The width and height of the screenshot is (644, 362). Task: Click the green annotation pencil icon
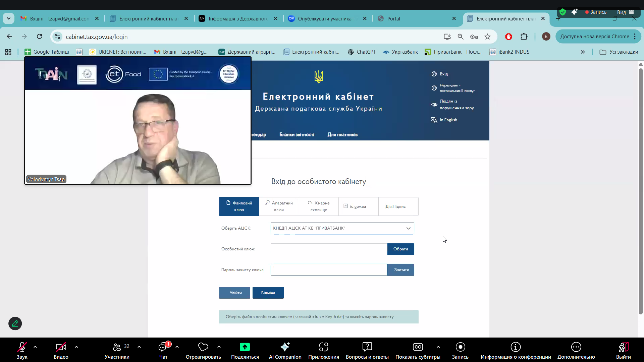[x=15, y=323]
